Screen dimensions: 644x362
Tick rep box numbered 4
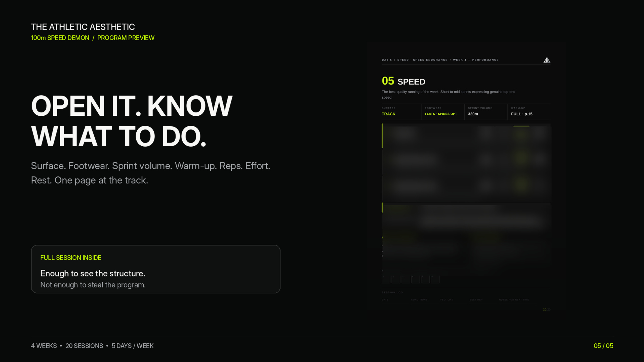click(x=415, y=279)
